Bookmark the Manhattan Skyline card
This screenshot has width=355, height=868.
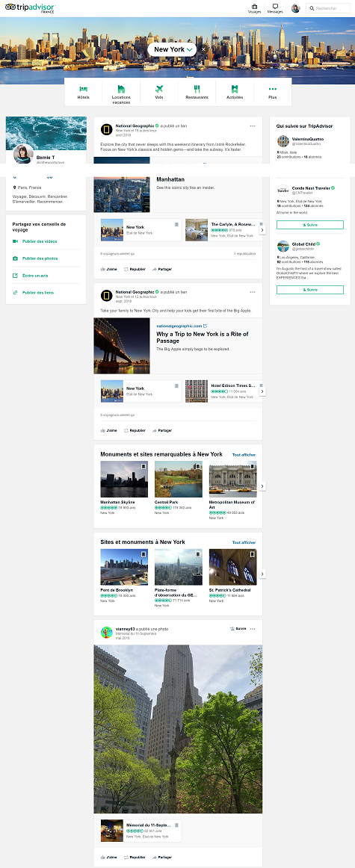click(x=143, y=467)
